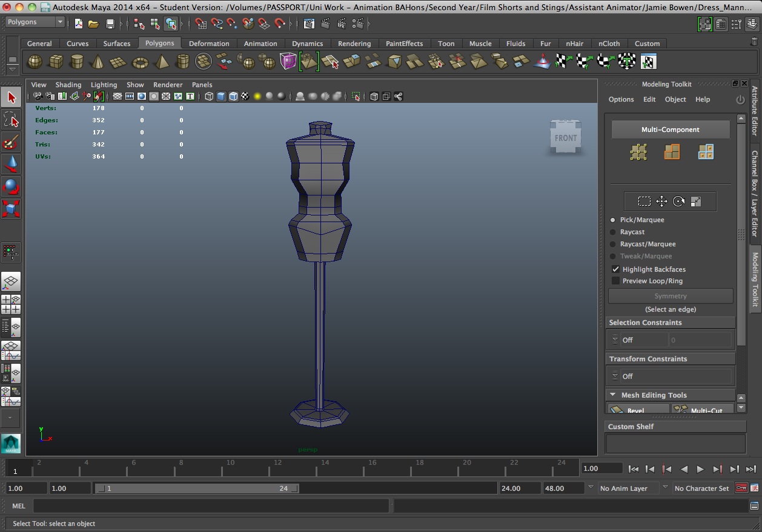Select the Raycast selection radio button
The width and height of the screenshot is (762, 532).
click(611, 232)
